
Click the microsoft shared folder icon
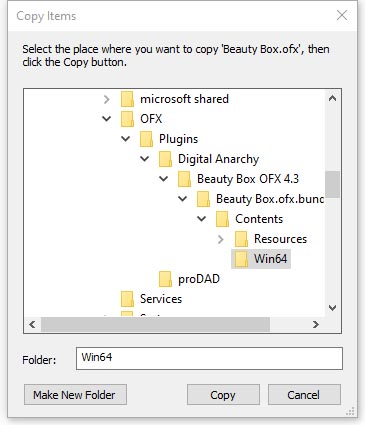click(x=127, y=99)
